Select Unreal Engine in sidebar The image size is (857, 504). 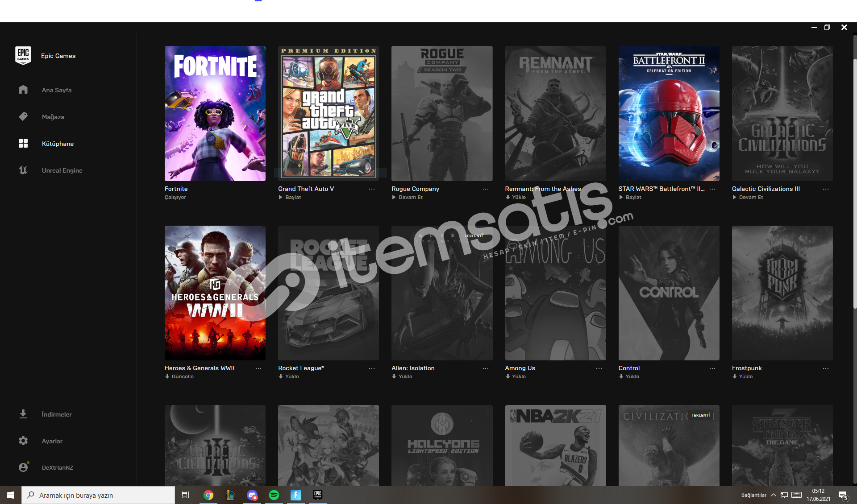click(x=62, y=170)
